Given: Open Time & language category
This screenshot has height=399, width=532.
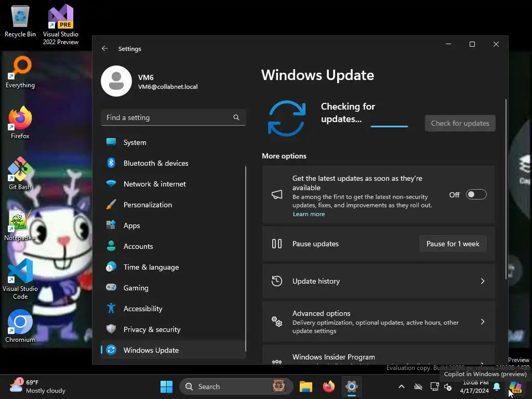Looking at the screenshot, I should (x=174, y=267).
